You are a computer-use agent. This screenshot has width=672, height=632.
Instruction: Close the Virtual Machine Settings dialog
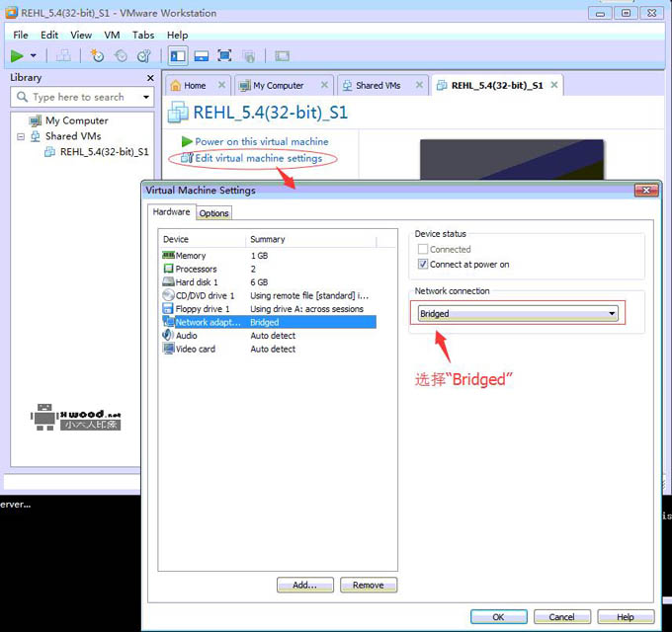pos(646,191)
